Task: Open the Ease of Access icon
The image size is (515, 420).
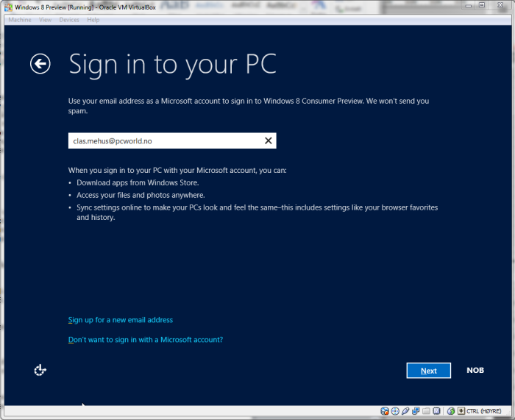Action: 40,370
